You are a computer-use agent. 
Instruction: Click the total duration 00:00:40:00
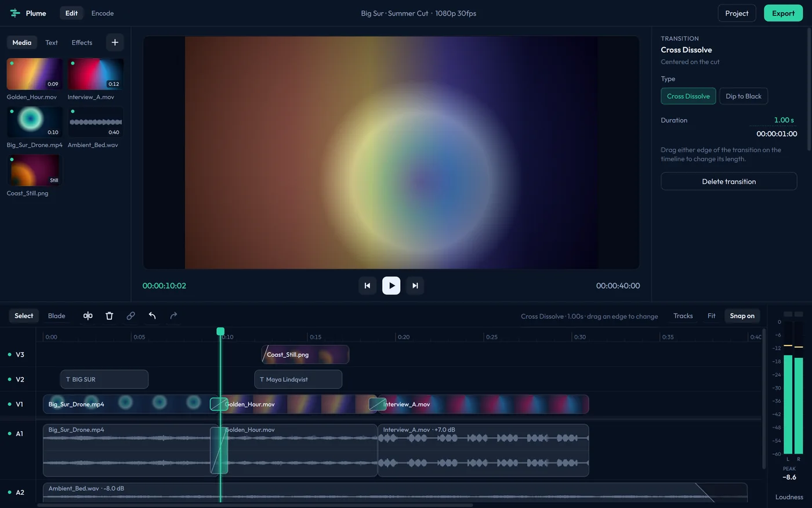tap(618, 286)
